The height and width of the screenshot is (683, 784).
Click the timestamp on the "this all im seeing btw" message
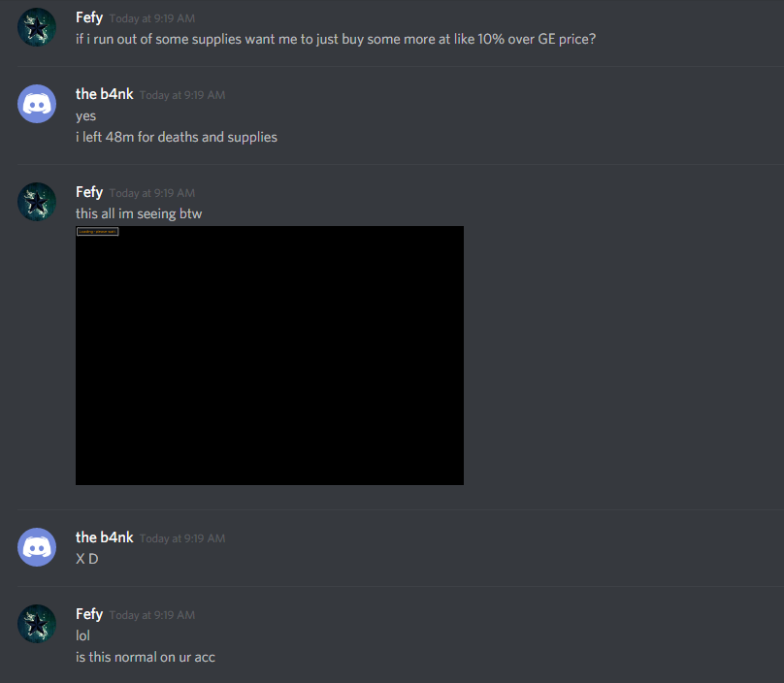[x=152, y=193]
